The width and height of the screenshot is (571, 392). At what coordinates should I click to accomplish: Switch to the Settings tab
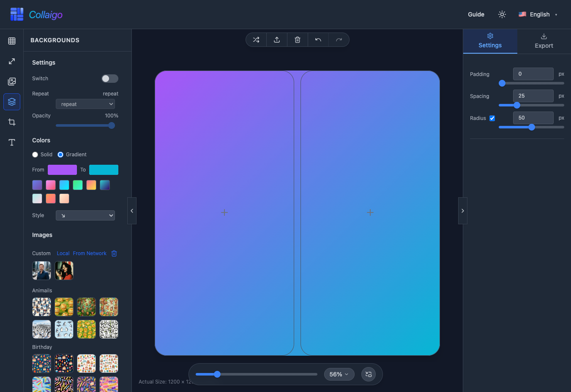[490, 41]
